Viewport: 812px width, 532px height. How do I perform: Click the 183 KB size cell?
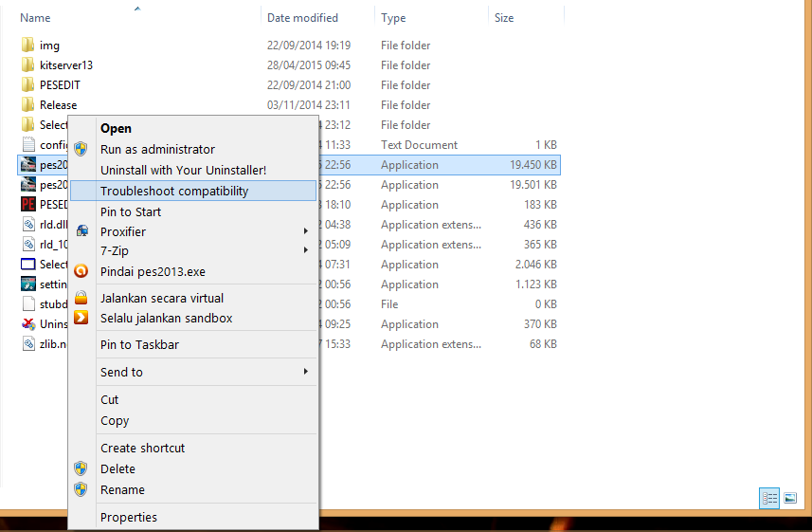tap(540, 204)
